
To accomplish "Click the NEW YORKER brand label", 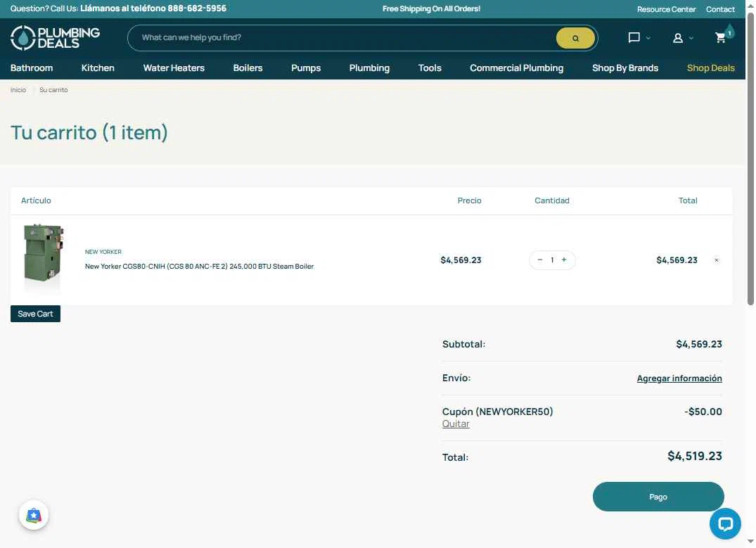I will click(x=103, y=252).
